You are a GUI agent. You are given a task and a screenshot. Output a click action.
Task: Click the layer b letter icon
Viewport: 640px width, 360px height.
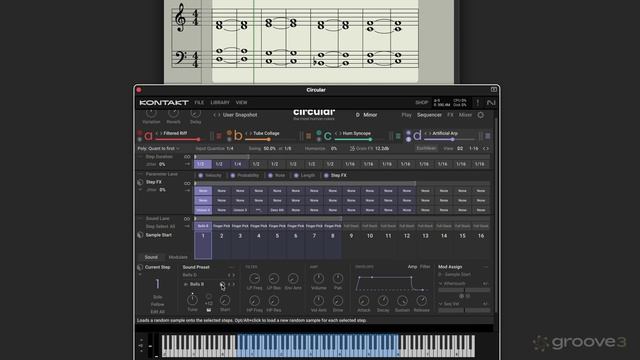tap(238, 136)
